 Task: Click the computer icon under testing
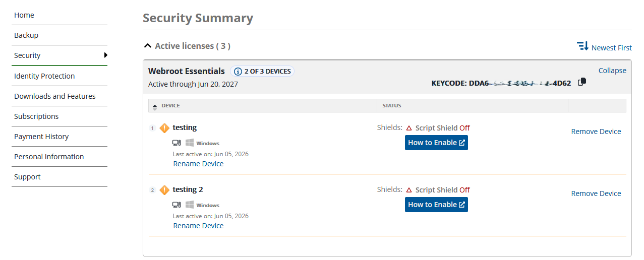[x=177, y=143]
